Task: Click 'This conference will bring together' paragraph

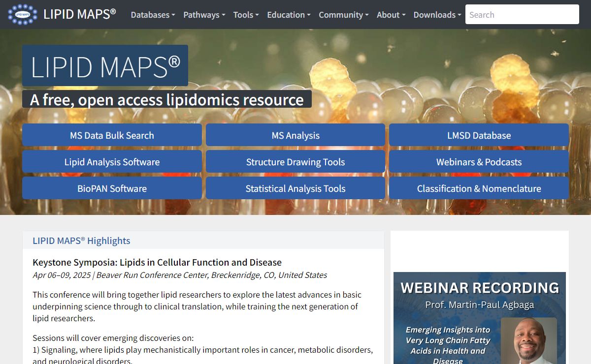Action: click(x=197, y=306)
